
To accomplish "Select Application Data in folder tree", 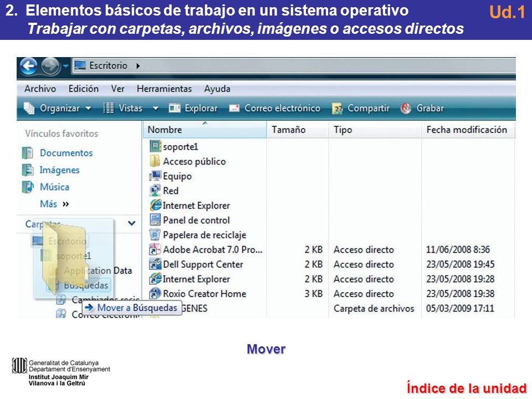I will (x=98, y=271).
